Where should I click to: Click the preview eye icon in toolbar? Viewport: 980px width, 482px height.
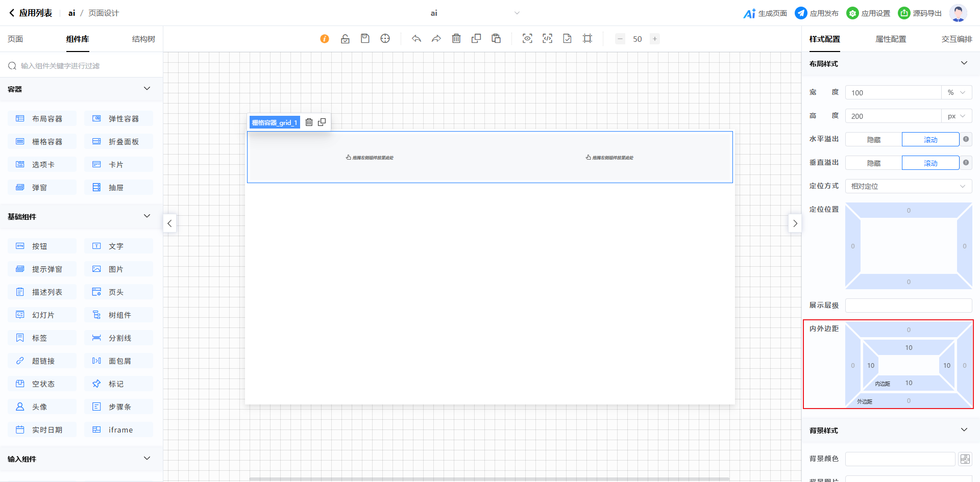(x=527, y=39)
